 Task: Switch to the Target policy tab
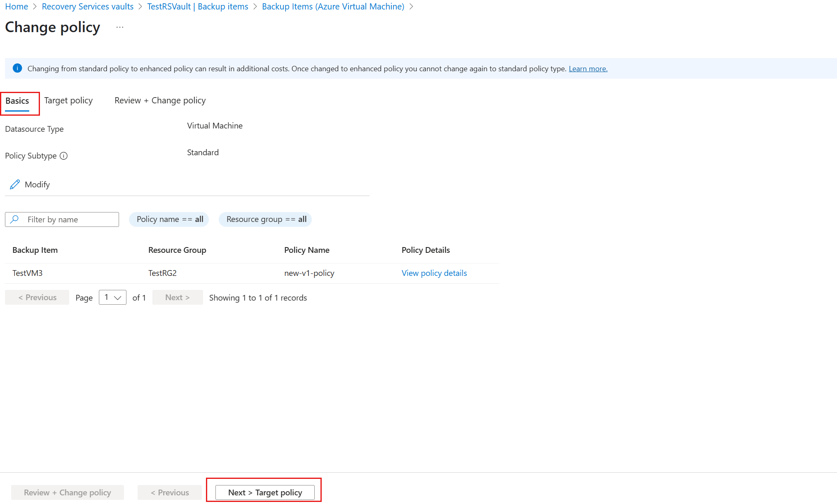click(x=68, y=100)
